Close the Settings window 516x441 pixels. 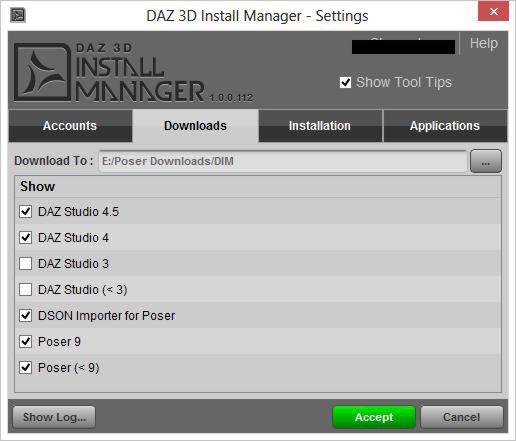(493, 11)
